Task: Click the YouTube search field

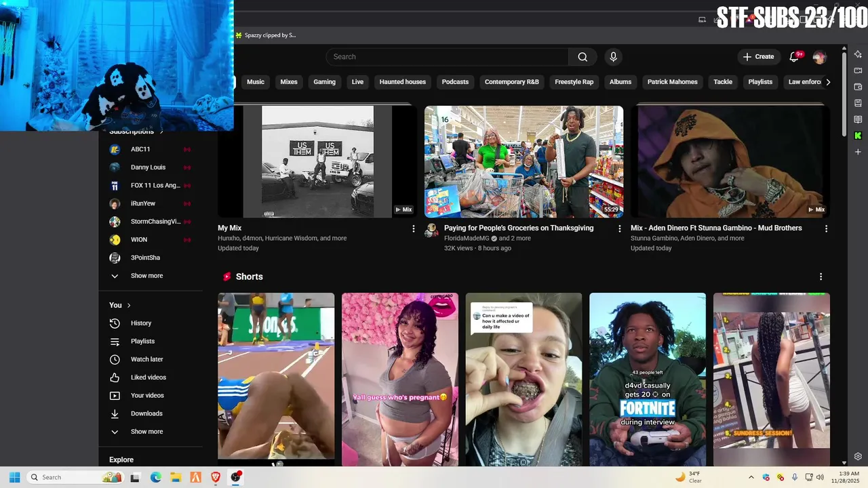Action: (x=447, y=57)
